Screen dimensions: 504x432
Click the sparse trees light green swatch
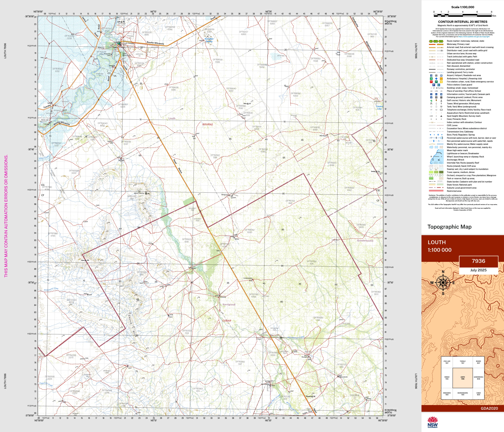tap(431, 172)
